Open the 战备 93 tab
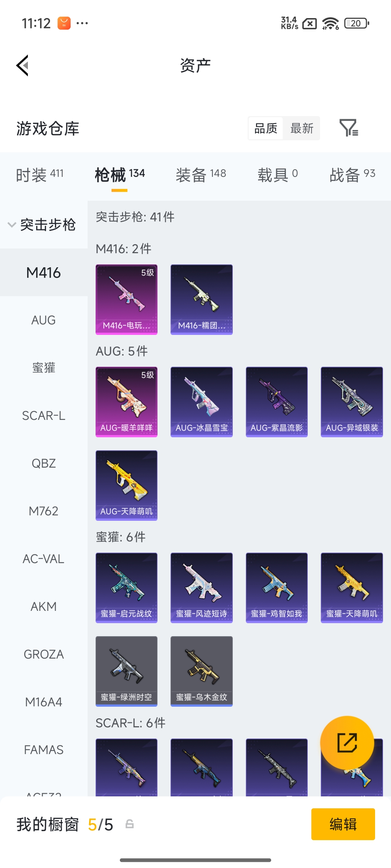 click(x=352, y=175)
